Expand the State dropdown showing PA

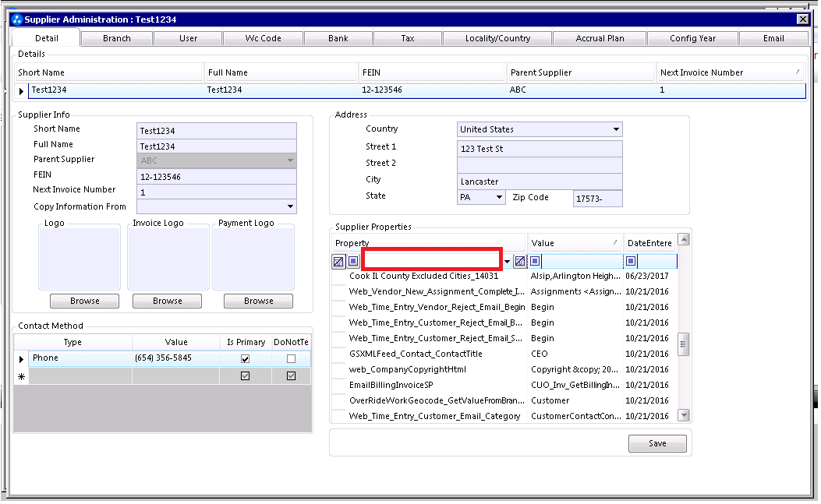tap(499, 197)
